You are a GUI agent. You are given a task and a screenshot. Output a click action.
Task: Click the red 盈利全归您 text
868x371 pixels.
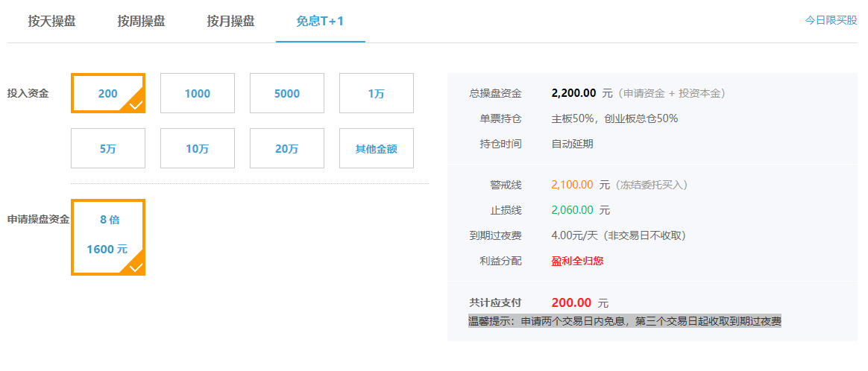click(x=577, y=261)
